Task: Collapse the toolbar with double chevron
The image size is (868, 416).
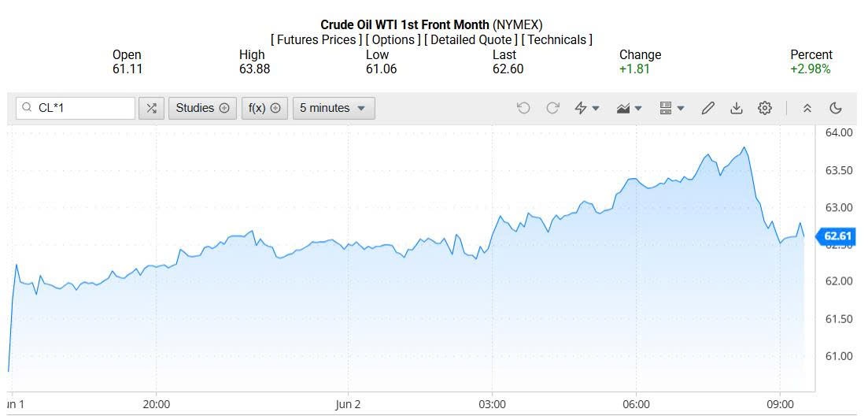Action: point(807,108)
